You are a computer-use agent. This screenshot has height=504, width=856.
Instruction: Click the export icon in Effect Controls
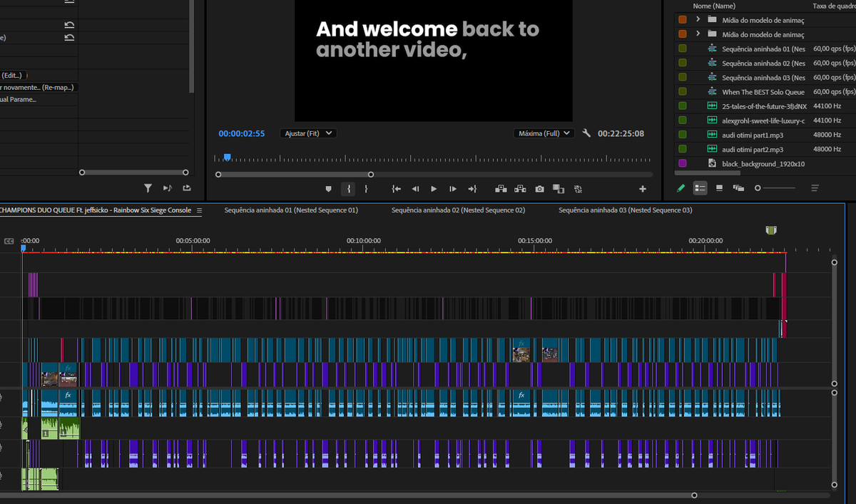tap(187, 188)
